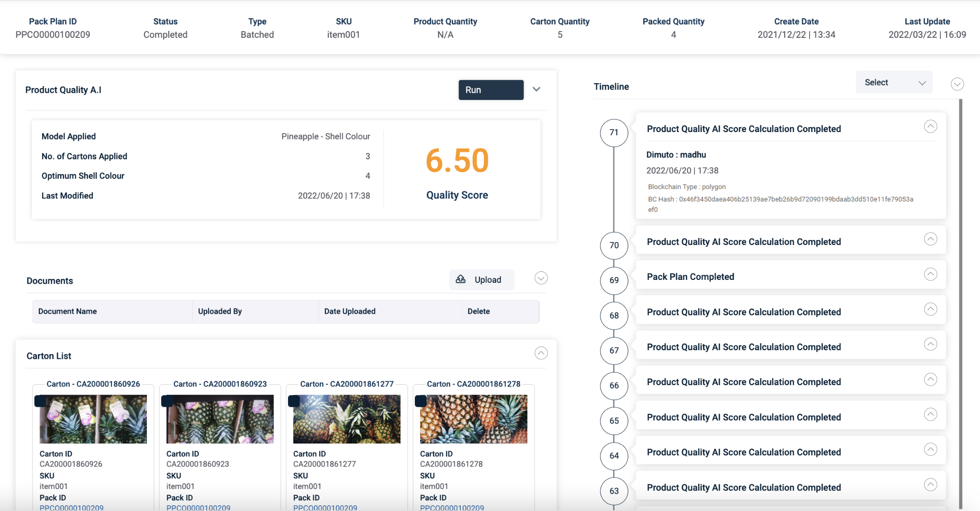Expand the Pack Plan Completed entry icon
Screen dimensions: 980x511
(930, 274)
